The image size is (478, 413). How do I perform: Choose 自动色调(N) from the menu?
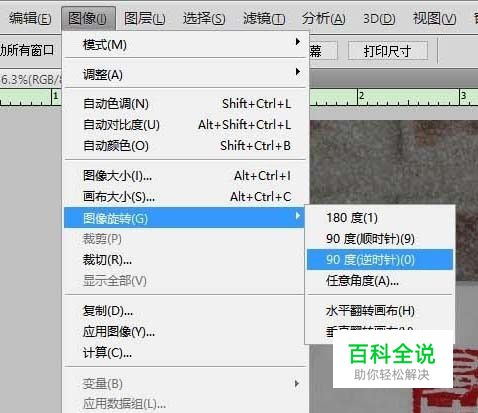[185, 104]
